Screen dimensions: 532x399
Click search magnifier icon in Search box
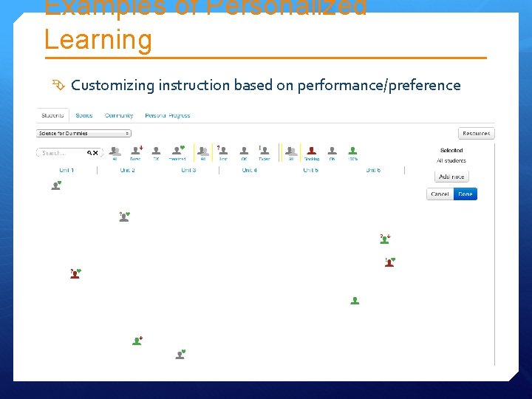tap(89, 153)
